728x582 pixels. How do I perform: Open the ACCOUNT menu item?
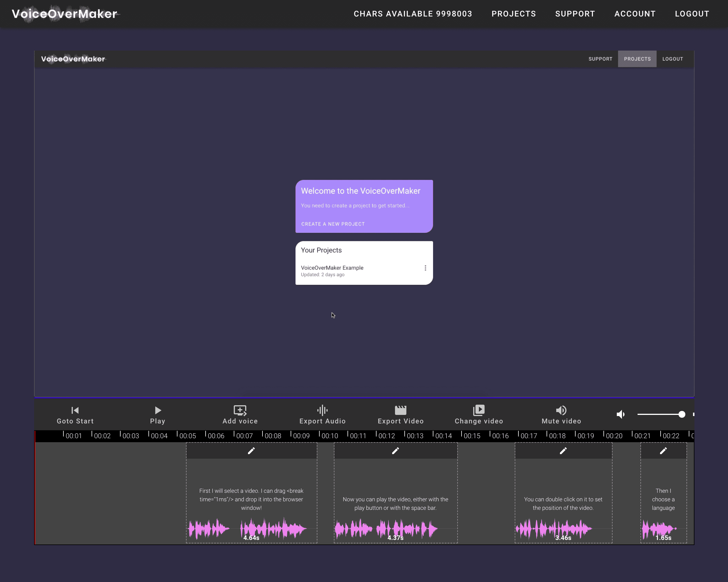coord(635,14)
